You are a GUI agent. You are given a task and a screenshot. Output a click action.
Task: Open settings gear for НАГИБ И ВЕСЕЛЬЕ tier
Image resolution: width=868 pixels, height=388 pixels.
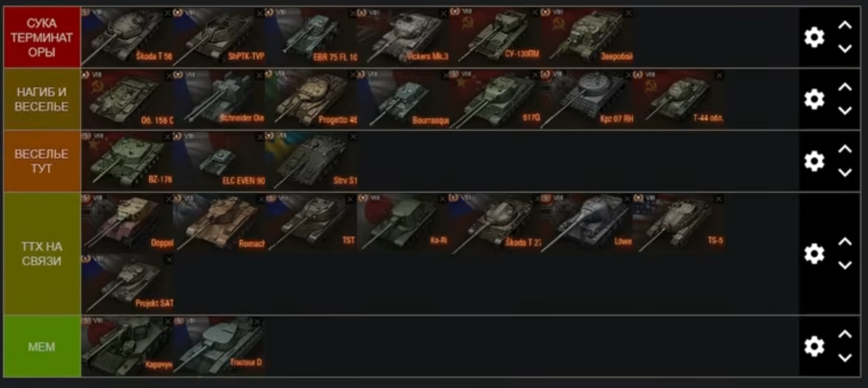(x=813, y=99)
